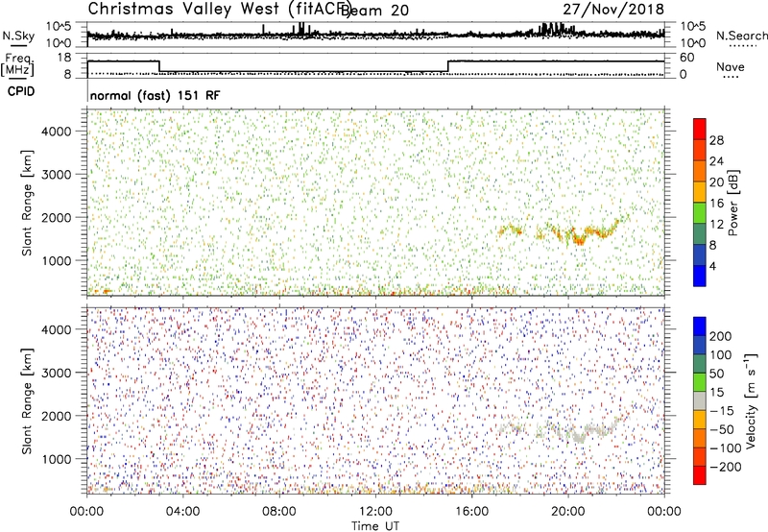768x532 pixels.
Task: Click the Power [dB] colorbar title
Action: pos(733,203)
